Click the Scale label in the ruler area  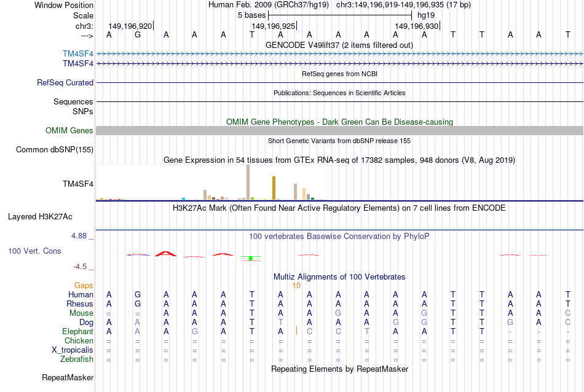click(x=83, y=15)
